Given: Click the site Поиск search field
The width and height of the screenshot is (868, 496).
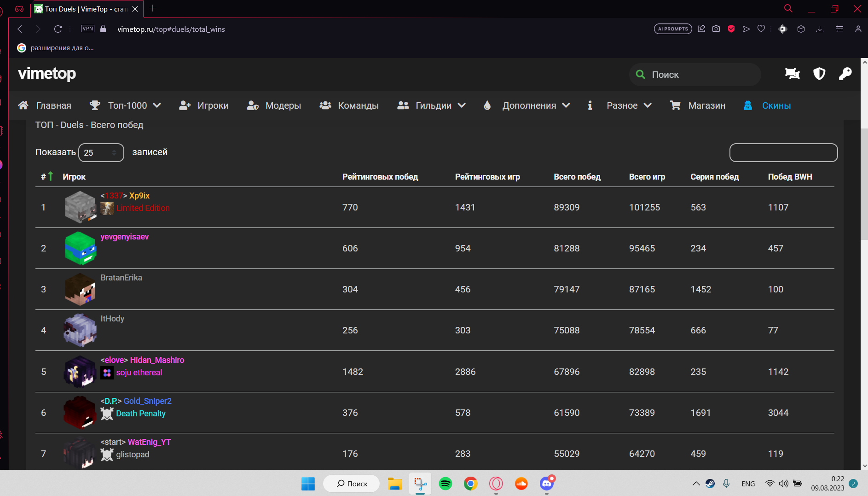Looking at the screenshot, I should 695,75.
